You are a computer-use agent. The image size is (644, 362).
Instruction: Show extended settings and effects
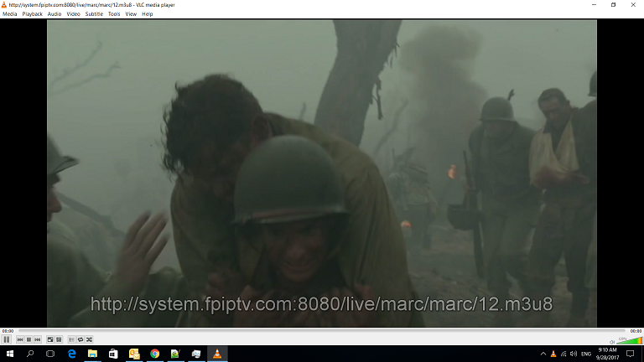[x=60, y=340]
